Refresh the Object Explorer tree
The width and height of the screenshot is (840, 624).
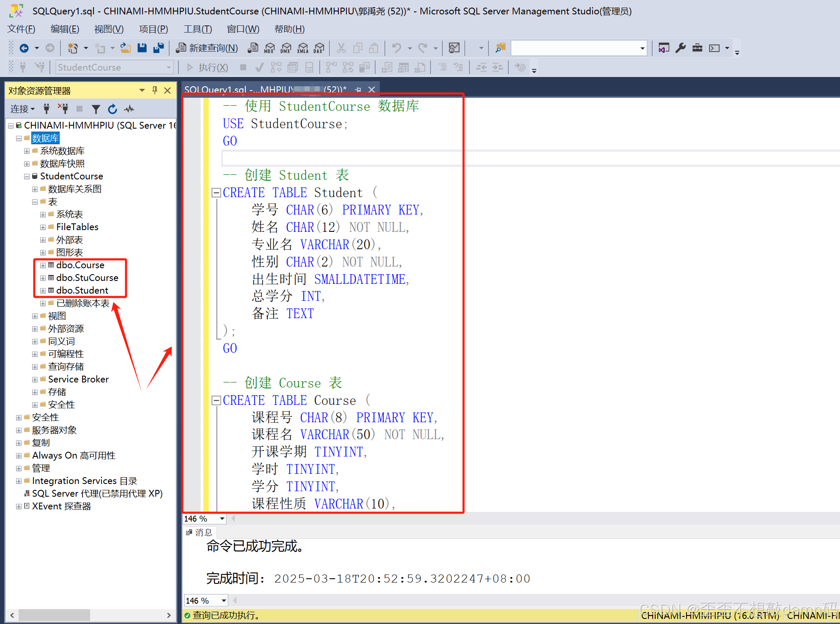(x=112, y=109)
